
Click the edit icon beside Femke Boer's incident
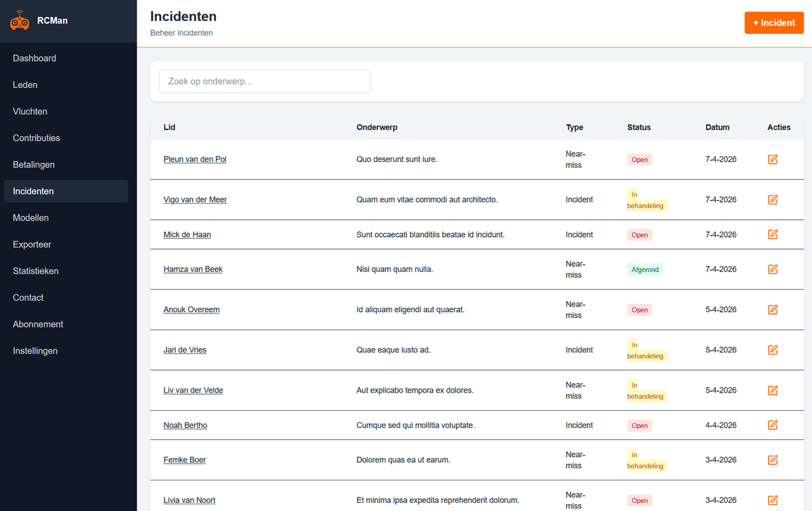pyautogui.click(x=772, y=460)
